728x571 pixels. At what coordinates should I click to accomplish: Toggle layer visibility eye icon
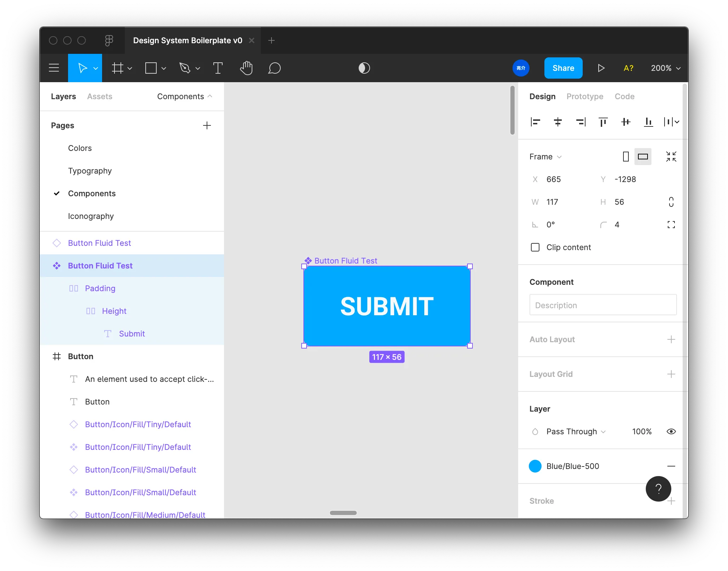click(671, 431)
